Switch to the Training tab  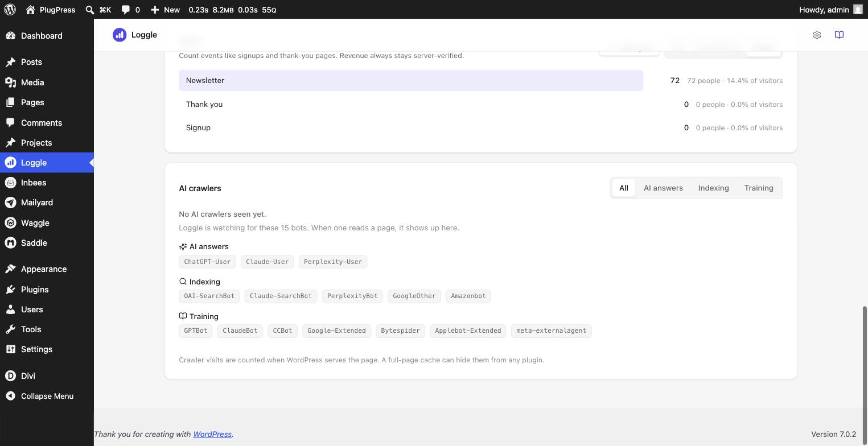click(759, 188)
